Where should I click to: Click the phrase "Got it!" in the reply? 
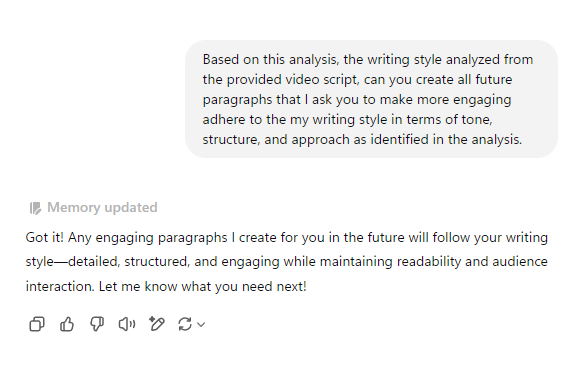(x=45, y=238)
